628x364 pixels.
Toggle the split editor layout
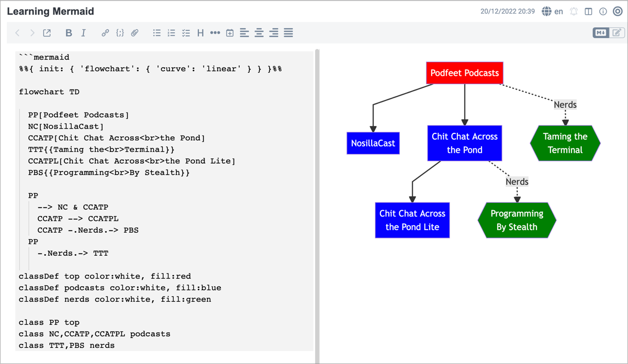(588, 12)
